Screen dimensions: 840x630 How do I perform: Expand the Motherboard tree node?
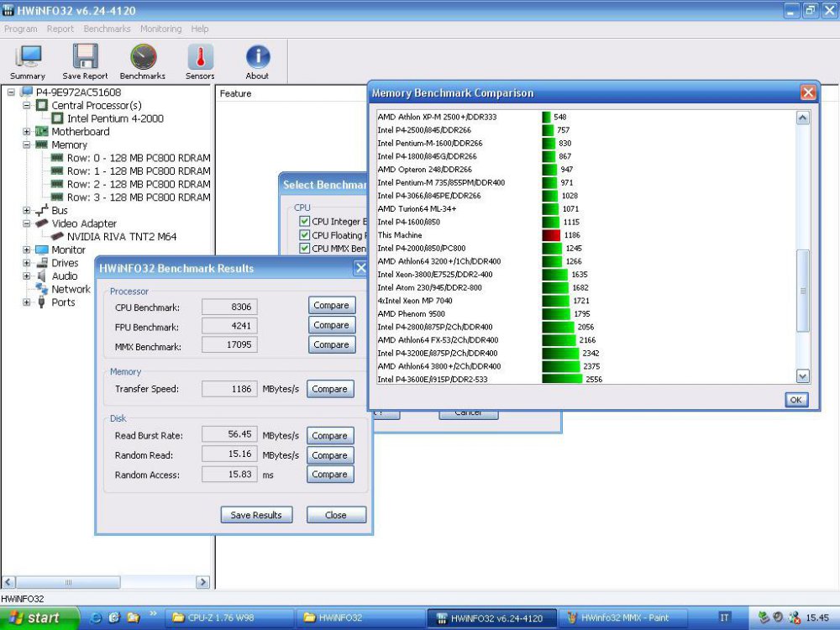point(27,132)
